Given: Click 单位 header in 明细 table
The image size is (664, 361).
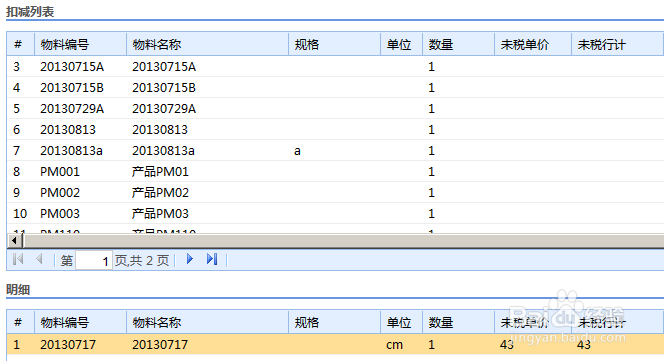Looking at the screenshot, I should pyautogui.click(x=401, y=322).
